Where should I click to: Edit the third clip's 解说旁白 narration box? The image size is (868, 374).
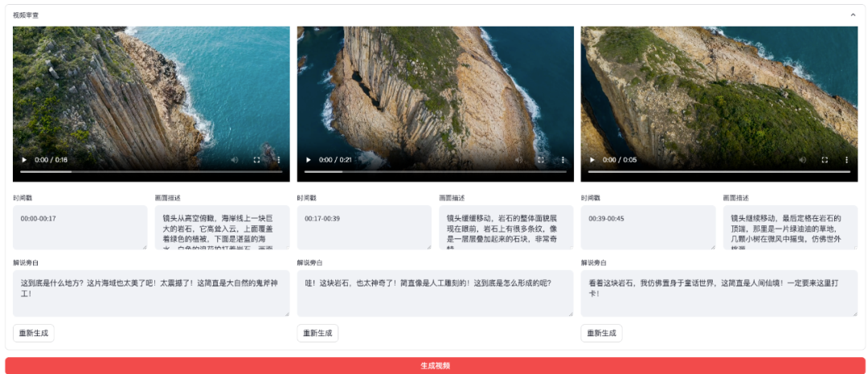719,293
